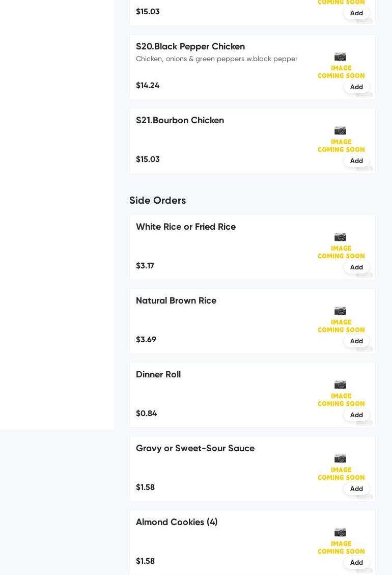Select the Natural Brown Rice item name
Viewport: 392px width, 575px height.
pos(176,300)
